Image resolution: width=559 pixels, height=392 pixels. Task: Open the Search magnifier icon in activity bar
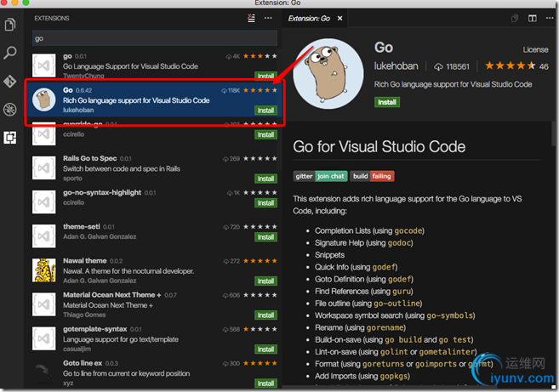[10, 53]
